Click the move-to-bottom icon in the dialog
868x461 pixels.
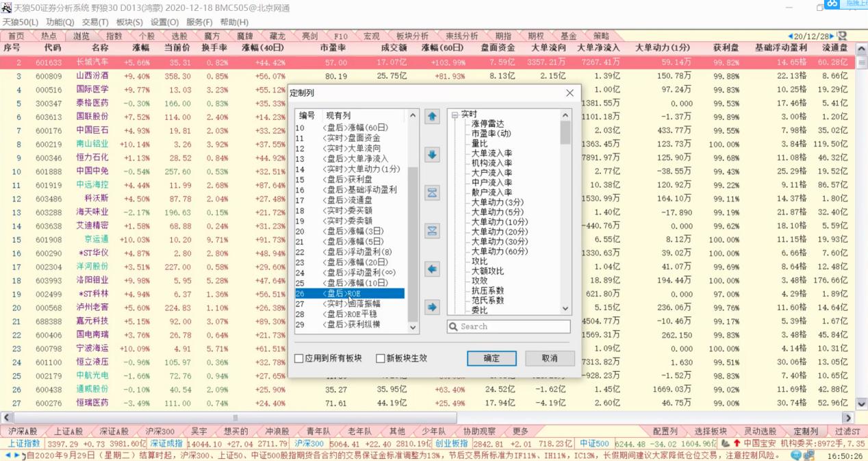click(431, 232)
